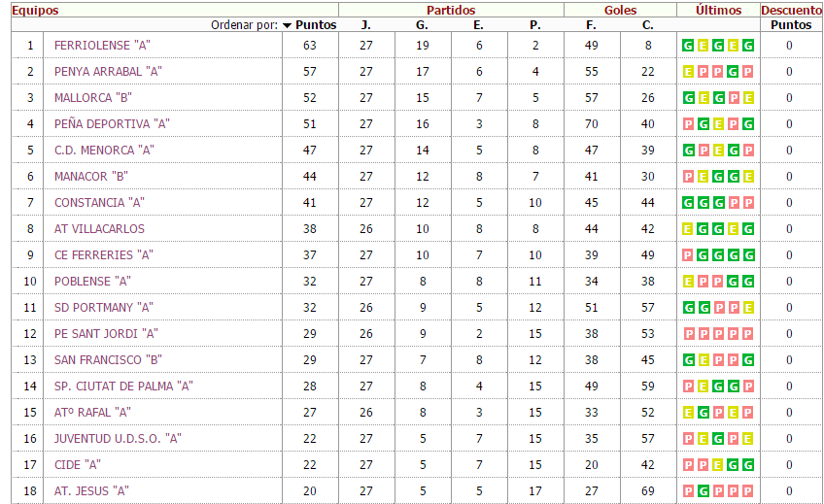
Task: Open the SAN FRANCISCO "B" team link
Action: tap(108, 360)
